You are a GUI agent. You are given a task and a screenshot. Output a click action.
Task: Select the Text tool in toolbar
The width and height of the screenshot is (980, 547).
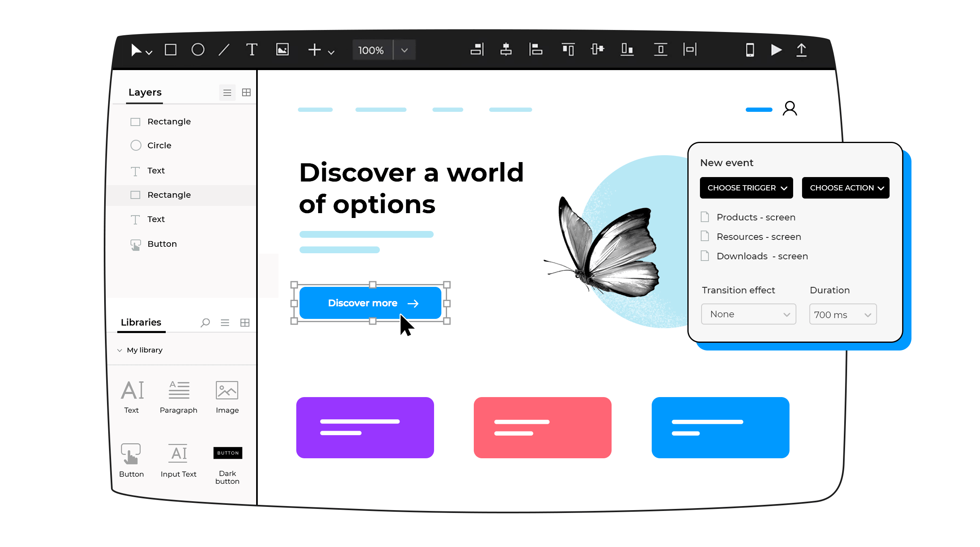point(252,51)
